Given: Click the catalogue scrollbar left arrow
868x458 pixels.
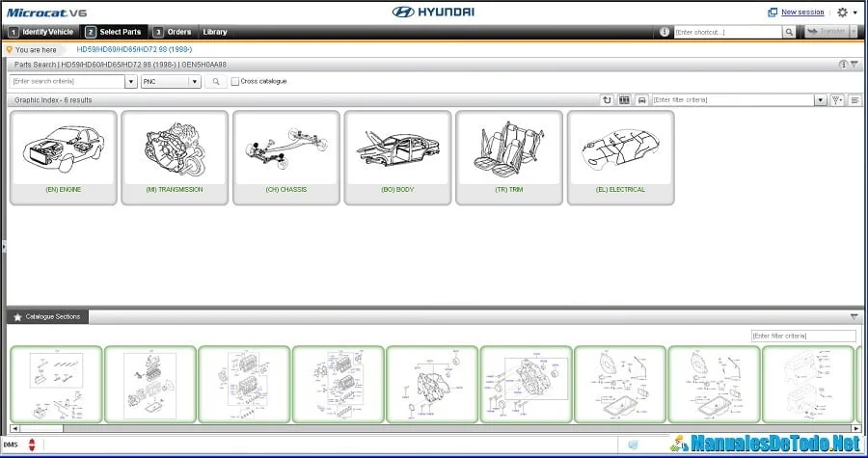Looking at the screenshot, I should pos(14,428).
